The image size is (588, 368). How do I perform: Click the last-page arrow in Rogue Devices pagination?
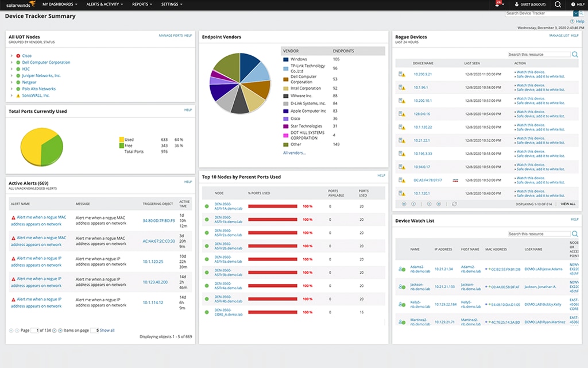click(438, 203)
